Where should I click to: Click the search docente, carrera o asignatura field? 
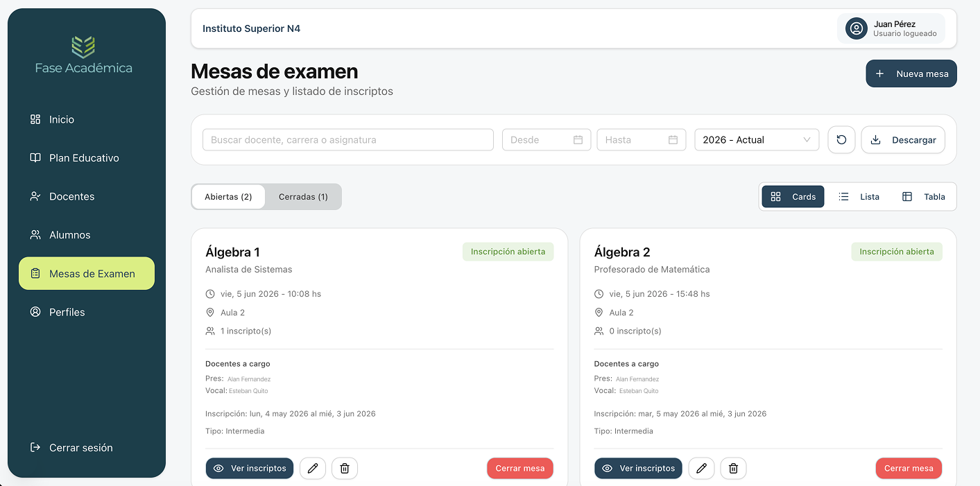coord(347,139)
